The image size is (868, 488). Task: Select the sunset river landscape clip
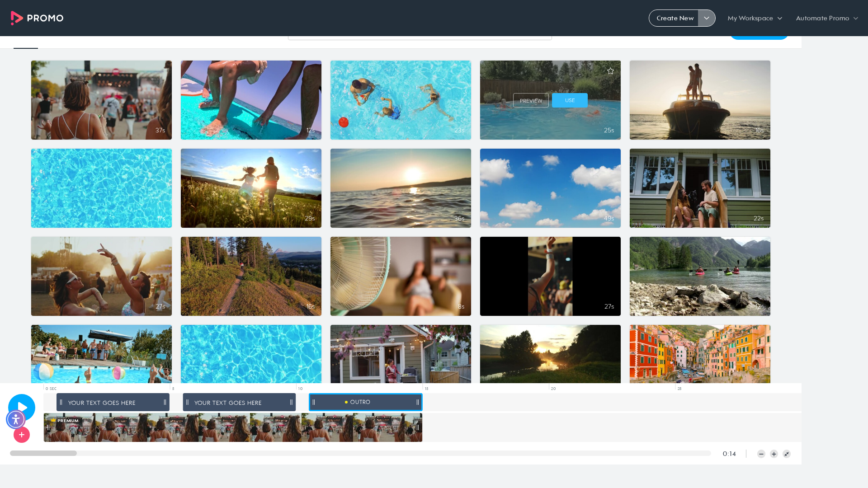click(x=550, y=354)
